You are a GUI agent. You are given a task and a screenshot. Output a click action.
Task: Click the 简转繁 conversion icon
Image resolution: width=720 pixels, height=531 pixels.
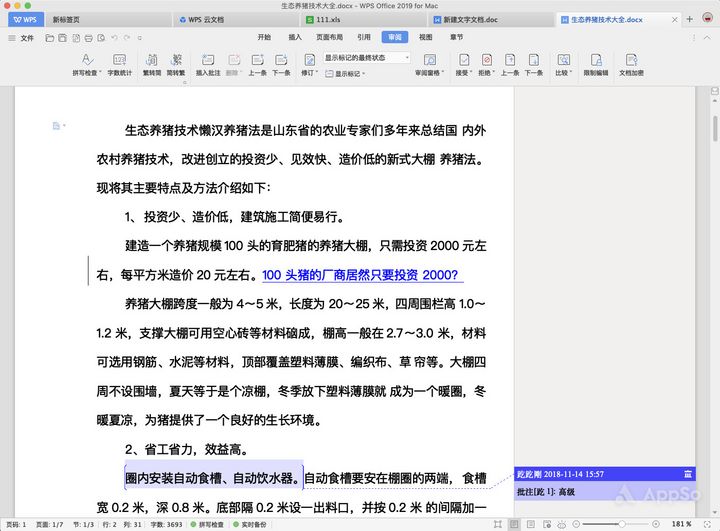pos(176,60)
